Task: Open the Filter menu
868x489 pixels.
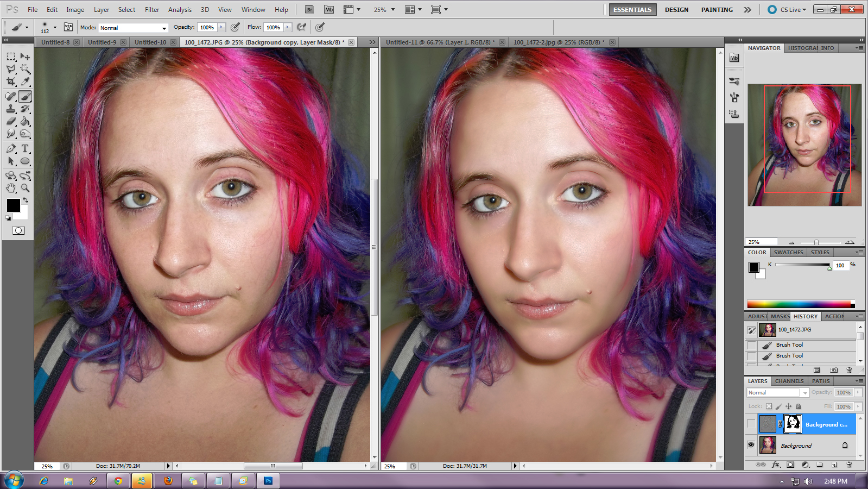Action: point(152,9)
